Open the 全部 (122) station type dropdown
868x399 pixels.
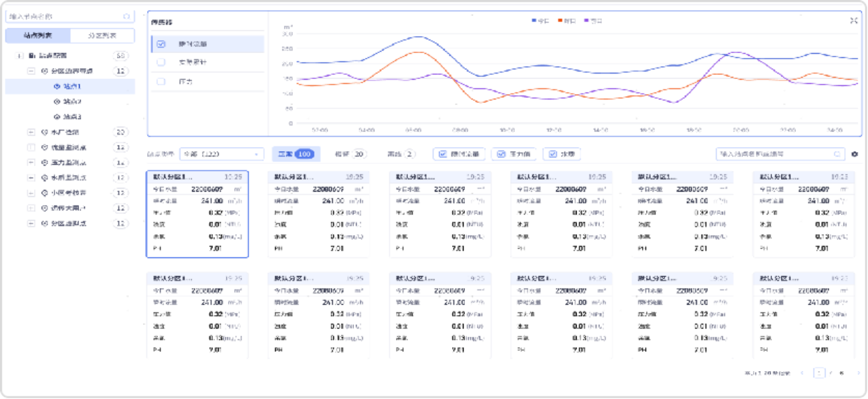click(222, 155)
